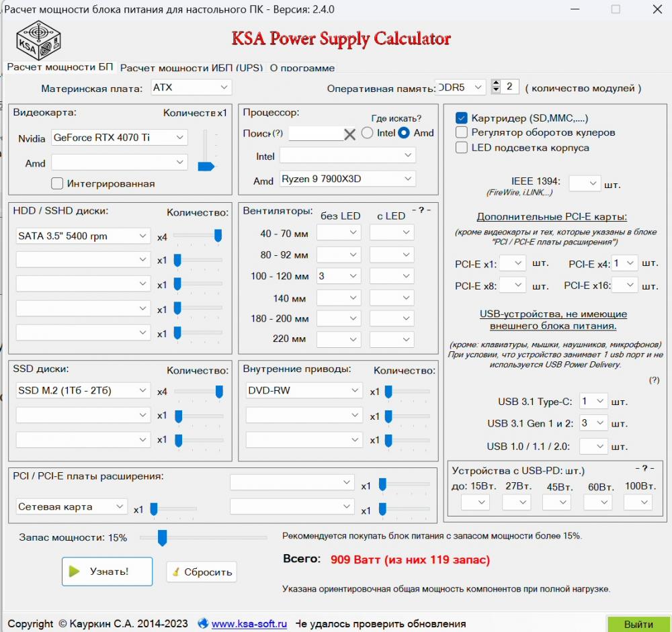Click the USB-PD devices help question mark

tap(644, 468)
